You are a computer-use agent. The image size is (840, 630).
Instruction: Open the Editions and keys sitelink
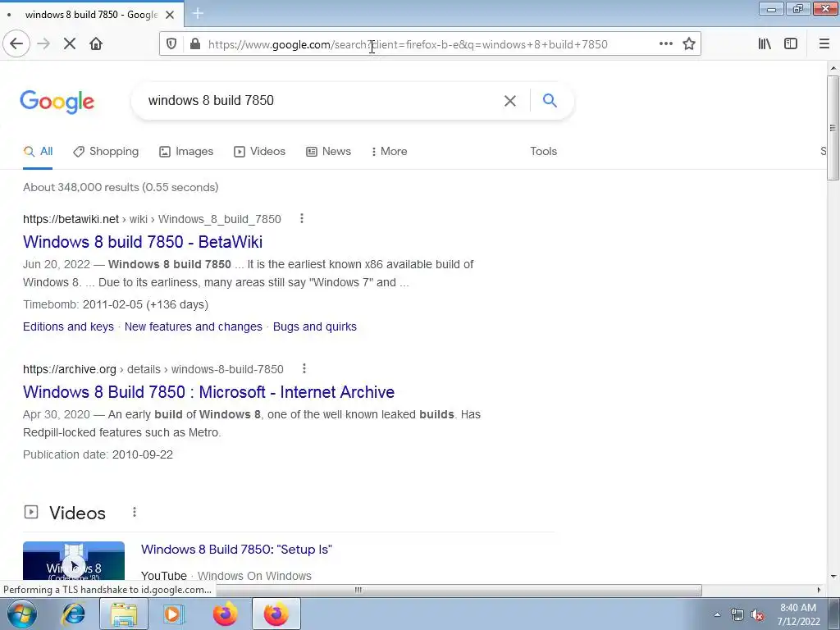pyautogui.click(x=68, y=326)
